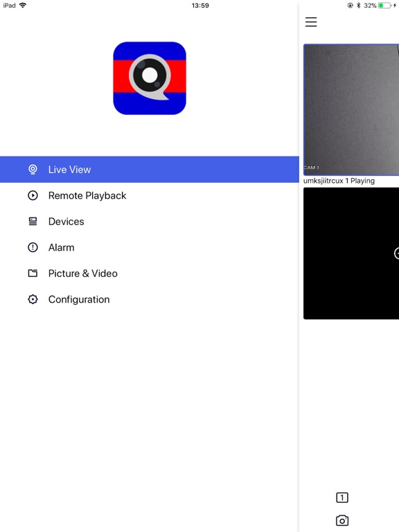Open Configuration menu item
The width and height of the screenshot is (399, 532).
pyautogui.click(x=150, y=299)
